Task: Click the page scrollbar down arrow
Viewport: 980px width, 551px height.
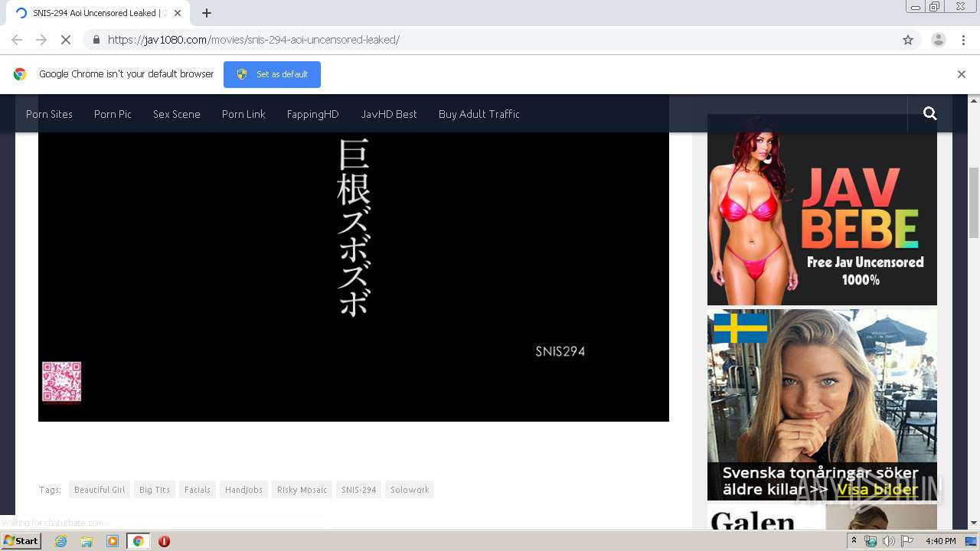Action: [x=974, y=523]
